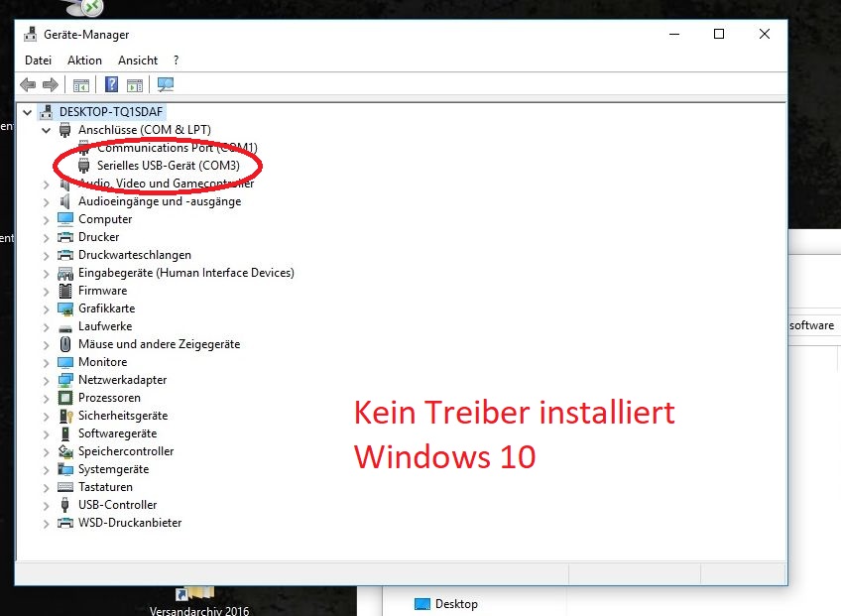Click the show/hide action pane icon

tap(135, 85)
